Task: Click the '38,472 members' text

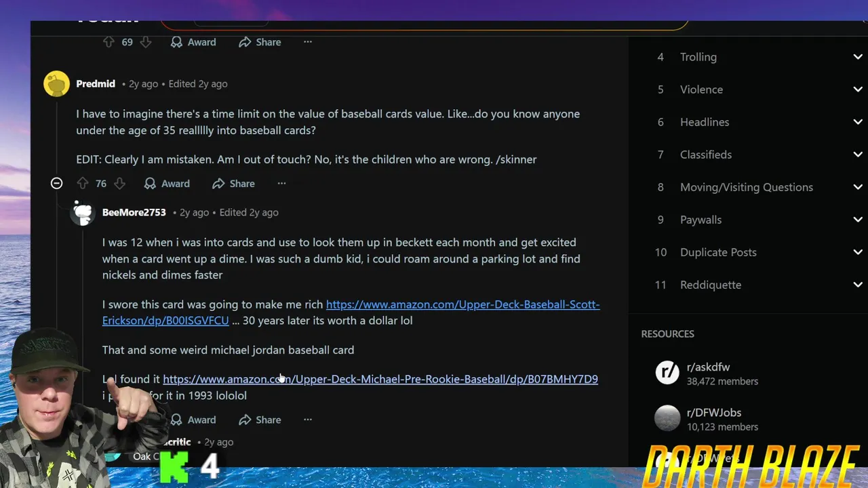Action: (x=722, y=382)
